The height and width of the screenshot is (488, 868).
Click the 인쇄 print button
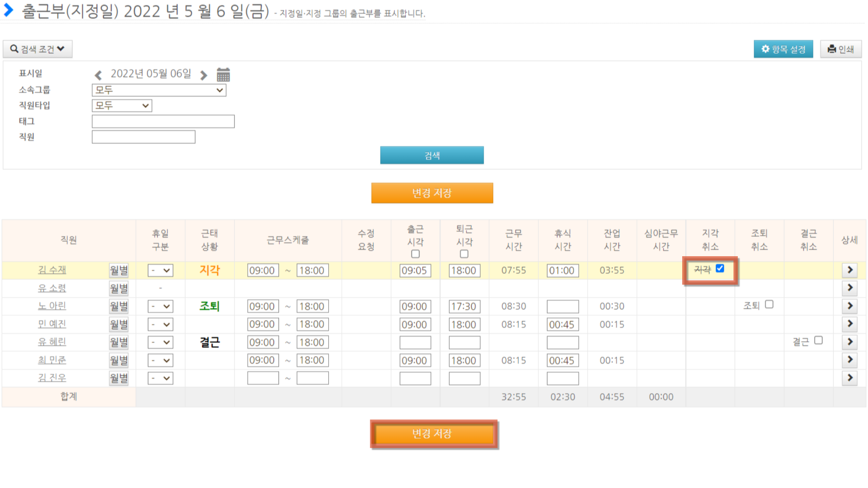tap(841, 49)
